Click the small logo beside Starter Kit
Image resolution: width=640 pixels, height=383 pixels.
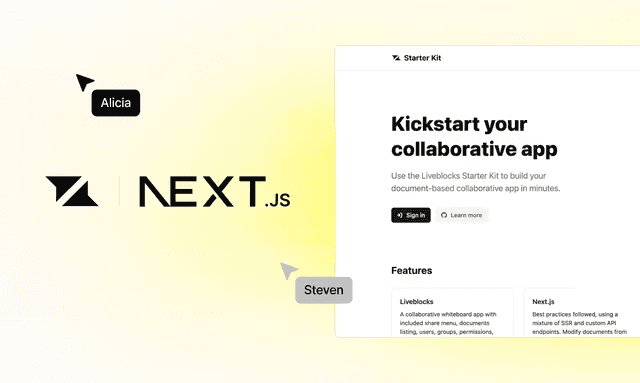tap(396, 58)
